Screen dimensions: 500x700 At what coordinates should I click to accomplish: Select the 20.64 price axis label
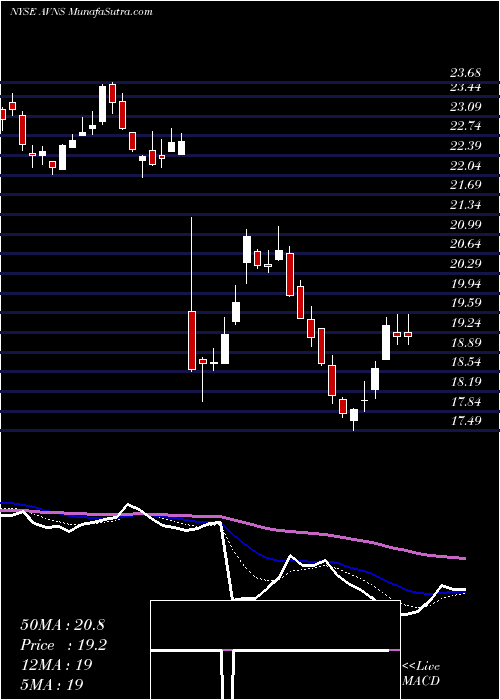tap(466, 244)
